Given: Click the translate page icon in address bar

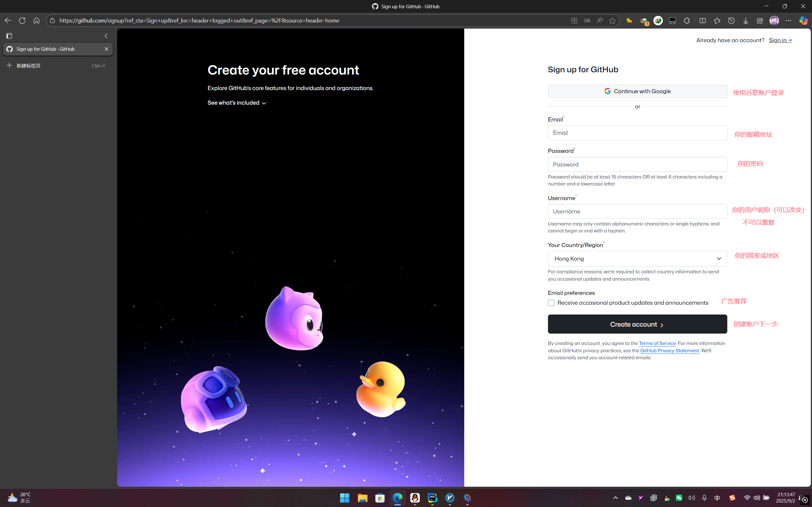Looking at the screenshot, I should (587, 21).
